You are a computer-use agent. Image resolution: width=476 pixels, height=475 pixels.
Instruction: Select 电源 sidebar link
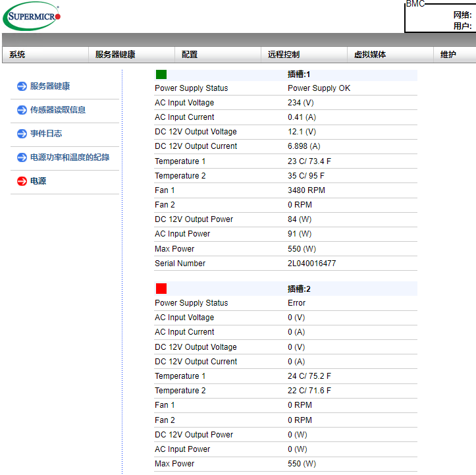38,181
